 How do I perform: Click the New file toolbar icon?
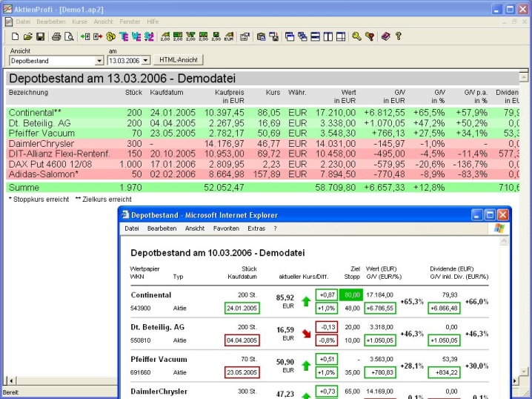pyautogui.click(x=15, y=36)
